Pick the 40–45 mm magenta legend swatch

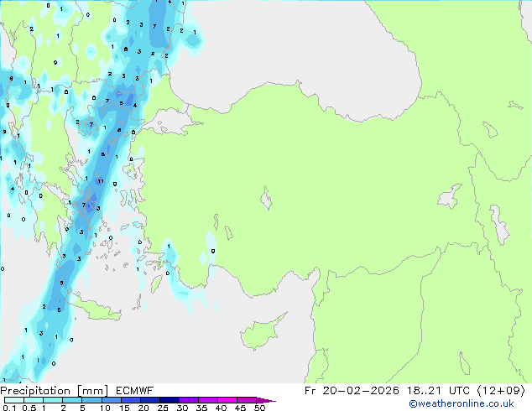[x=227, y=400]
